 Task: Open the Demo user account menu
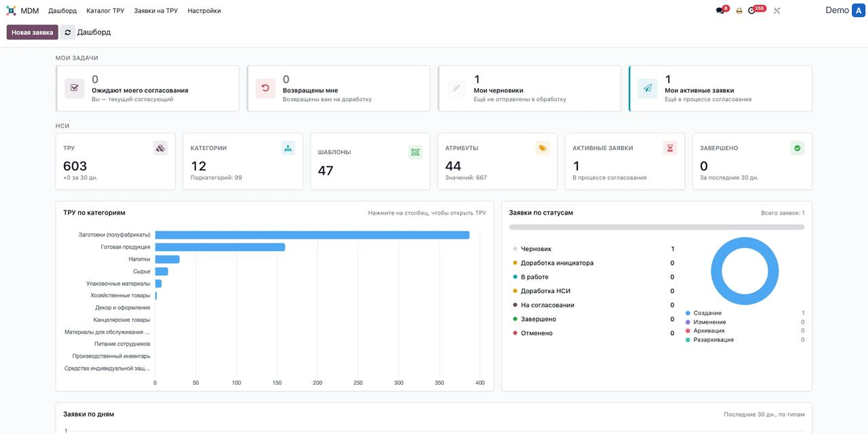(845, 11)
